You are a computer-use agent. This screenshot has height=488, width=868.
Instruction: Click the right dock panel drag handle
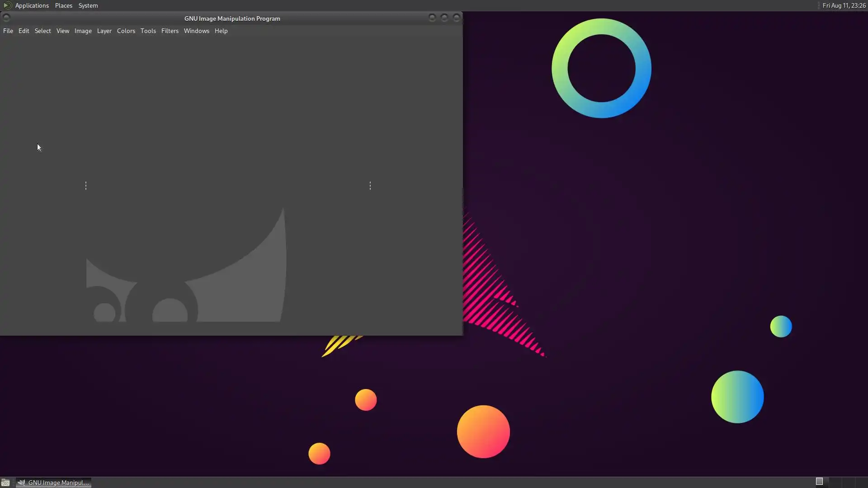tap(370, 186)
